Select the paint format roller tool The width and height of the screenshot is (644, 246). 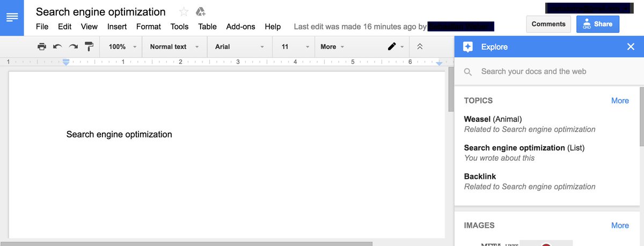89,47
